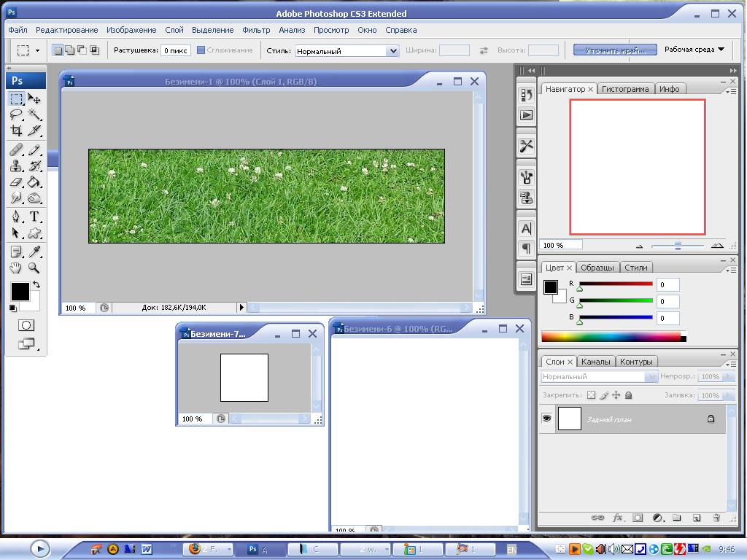
Task: Create new layer via Слои panel icon
Action: pyautogui.click(x=696, y=518)
